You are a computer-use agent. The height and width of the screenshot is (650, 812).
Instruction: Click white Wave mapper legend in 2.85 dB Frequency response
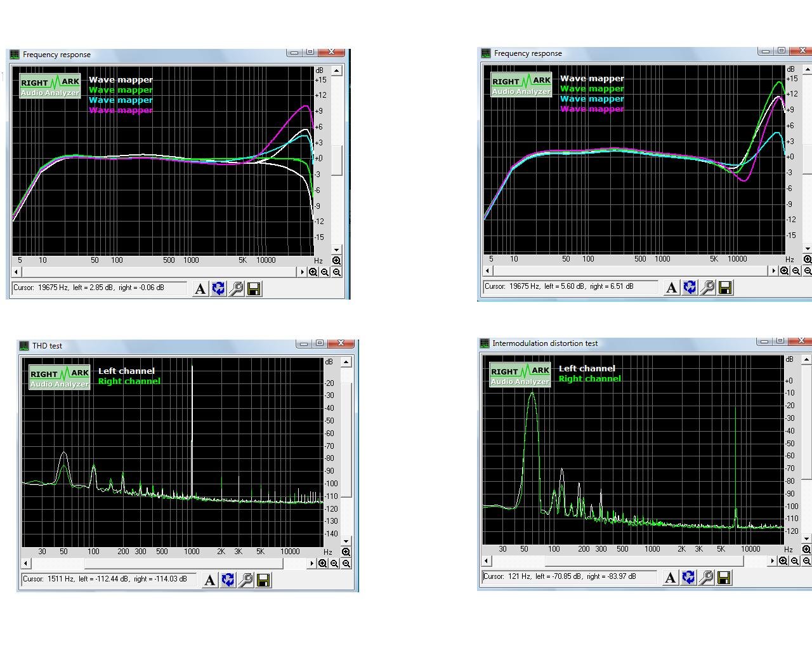121,80
